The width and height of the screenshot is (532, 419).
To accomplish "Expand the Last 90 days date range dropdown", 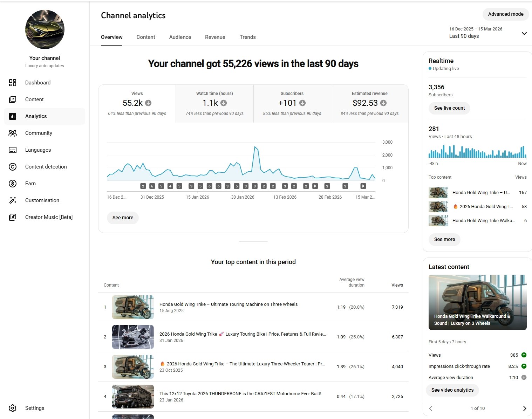I will click(x=524, y=34).
